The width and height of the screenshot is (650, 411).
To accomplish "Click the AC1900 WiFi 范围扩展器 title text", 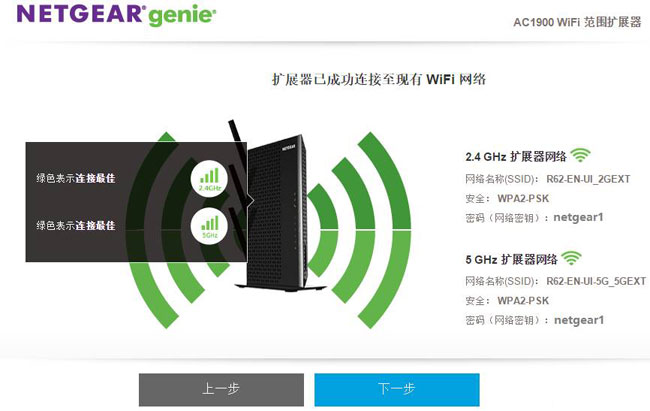I will click(577, 22).
